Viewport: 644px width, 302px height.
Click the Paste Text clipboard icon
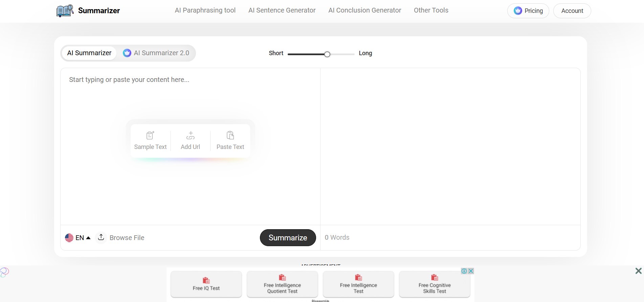point(230,135)
